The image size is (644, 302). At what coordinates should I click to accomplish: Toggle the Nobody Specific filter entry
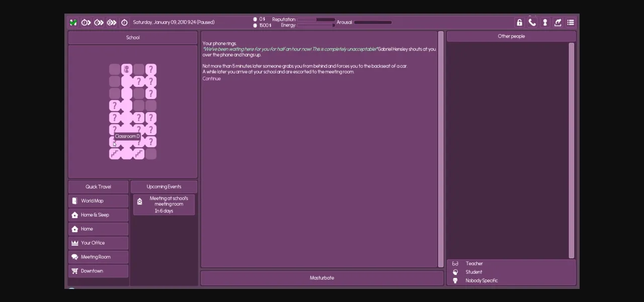[x=481, y=280]
